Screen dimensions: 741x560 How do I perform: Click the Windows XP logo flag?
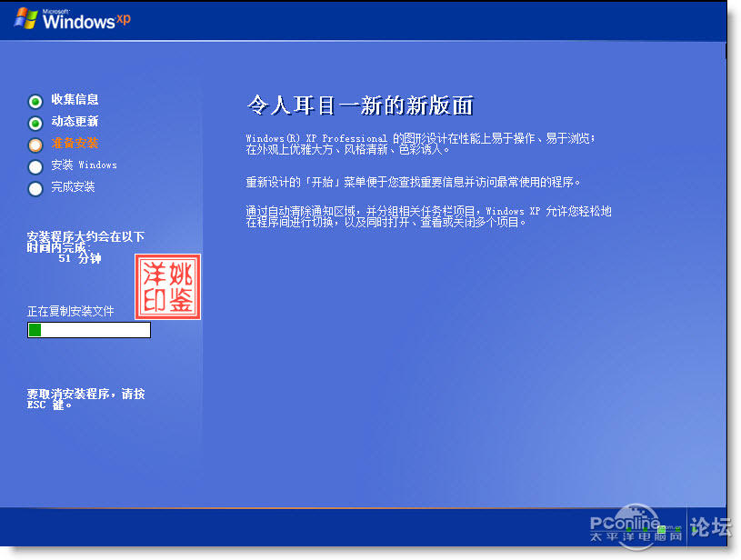tap(26, 18)
